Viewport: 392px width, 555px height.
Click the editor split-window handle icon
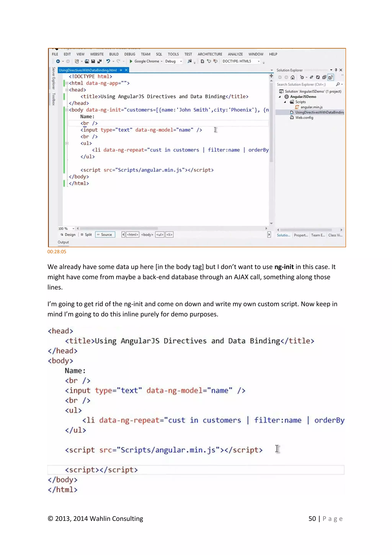[x=271, y=76]
